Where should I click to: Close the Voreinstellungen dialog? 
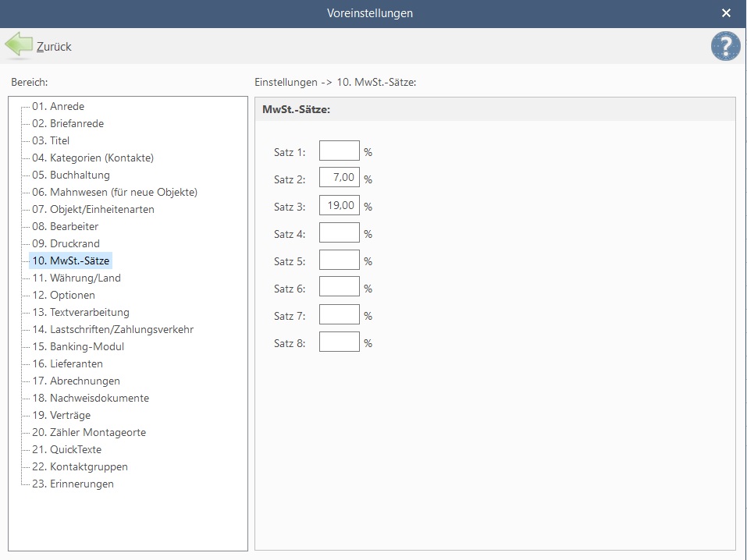[726, 13]
